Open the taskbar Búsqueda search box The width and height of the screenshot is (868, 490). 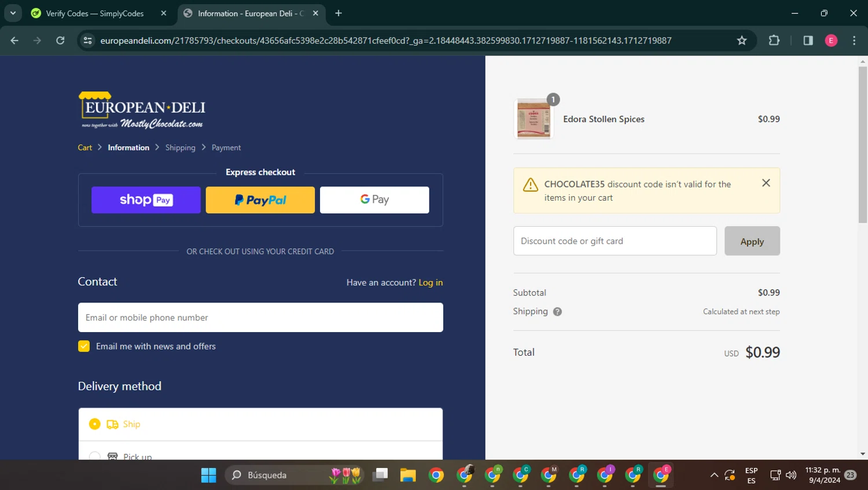(x=295, y=475)
